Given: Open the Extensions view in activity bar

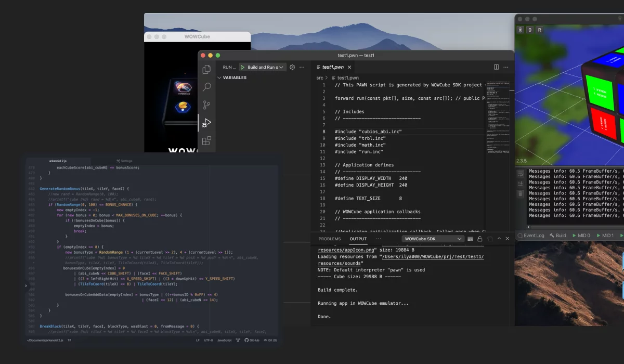Looking at the screenshot, I should click(x=206, y=140).
